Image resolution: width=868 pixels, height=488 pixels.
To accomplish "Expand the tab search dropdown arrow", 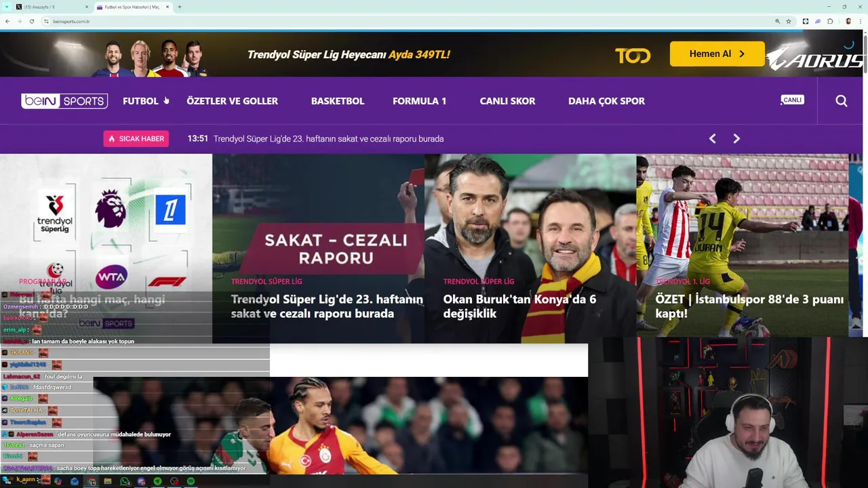I will pyautogui.click(x=6, y=7).
